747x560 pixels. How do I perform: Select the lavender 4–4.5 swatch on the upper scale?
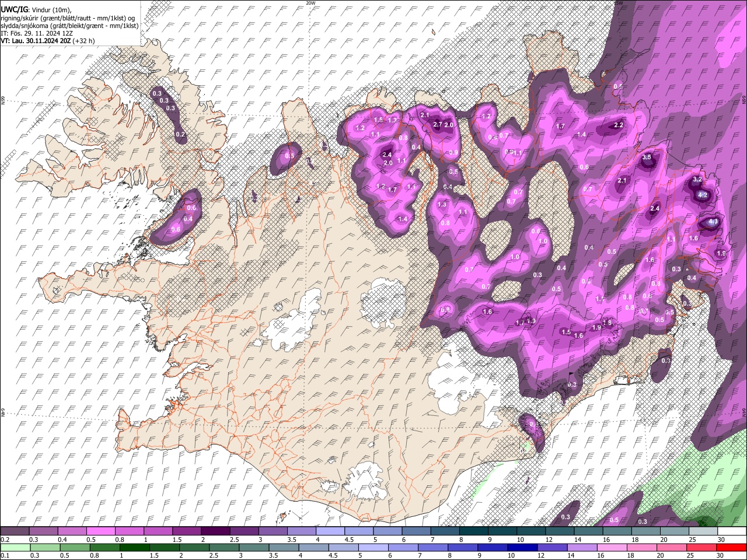coord(330,531)
